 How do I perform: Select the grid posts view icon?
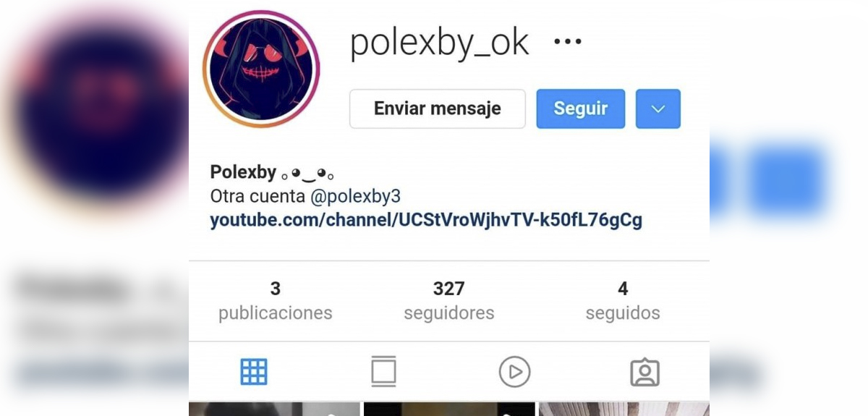click(x=254, y=372)
